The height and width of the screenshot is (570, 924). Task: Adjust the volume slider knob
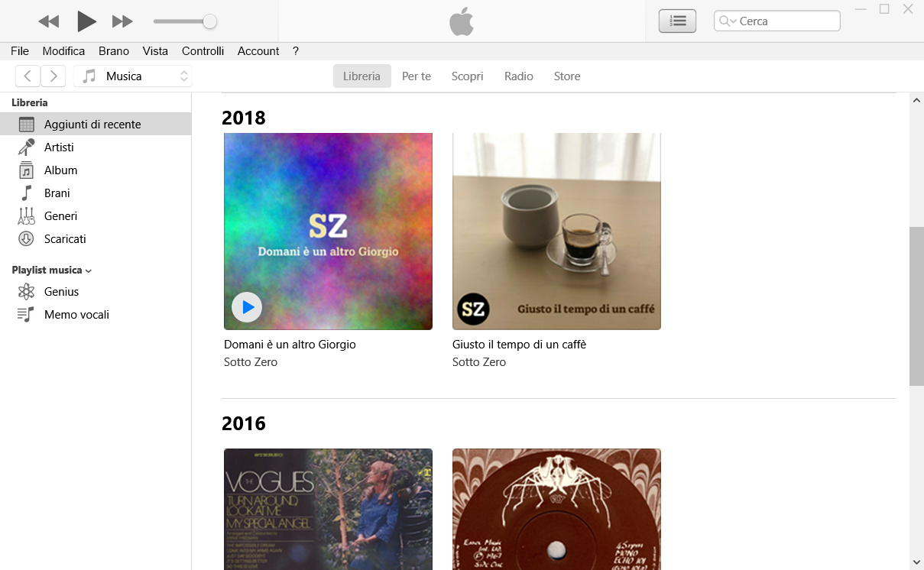[209, 21]
